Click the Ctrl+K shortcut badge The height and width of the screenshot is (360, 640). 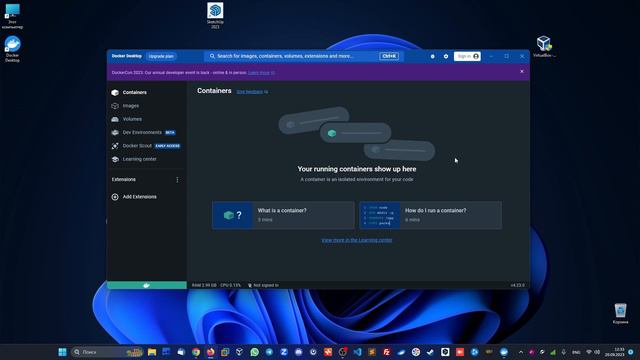tap(389, 56)
